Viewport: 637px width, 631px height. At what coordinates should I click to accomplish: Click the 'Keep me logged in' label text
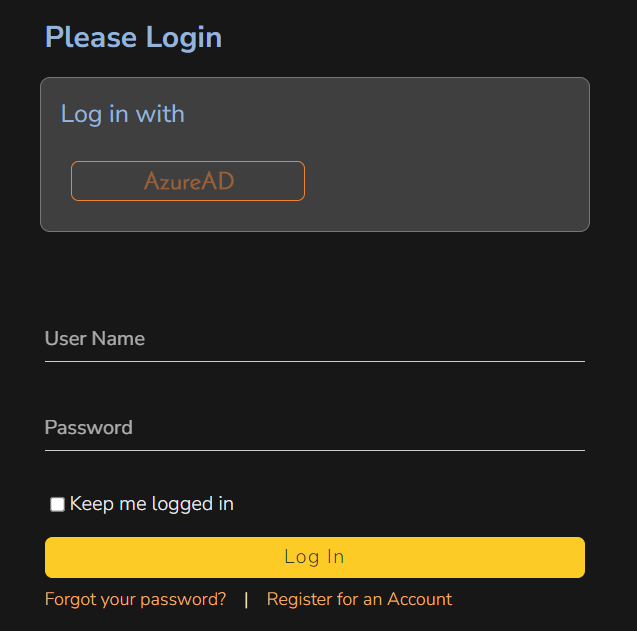click(152, 504)
